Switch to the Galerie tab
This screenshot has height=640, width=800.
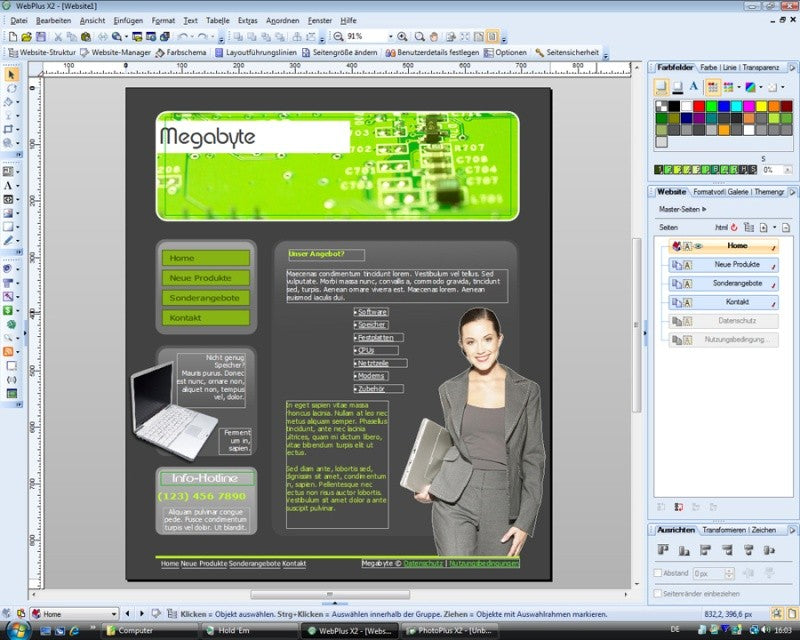click(x=738, y=192)
